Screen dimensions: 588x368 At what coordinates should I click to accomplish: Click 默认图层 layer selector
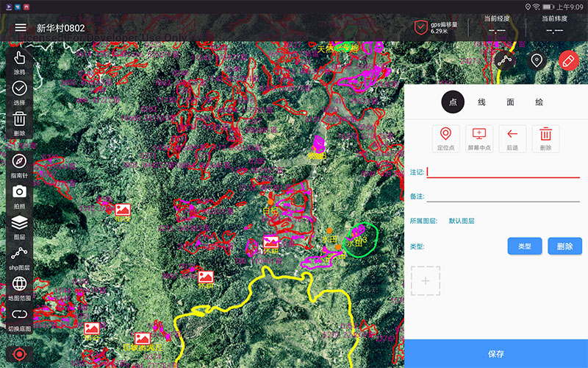click(462, 221)
